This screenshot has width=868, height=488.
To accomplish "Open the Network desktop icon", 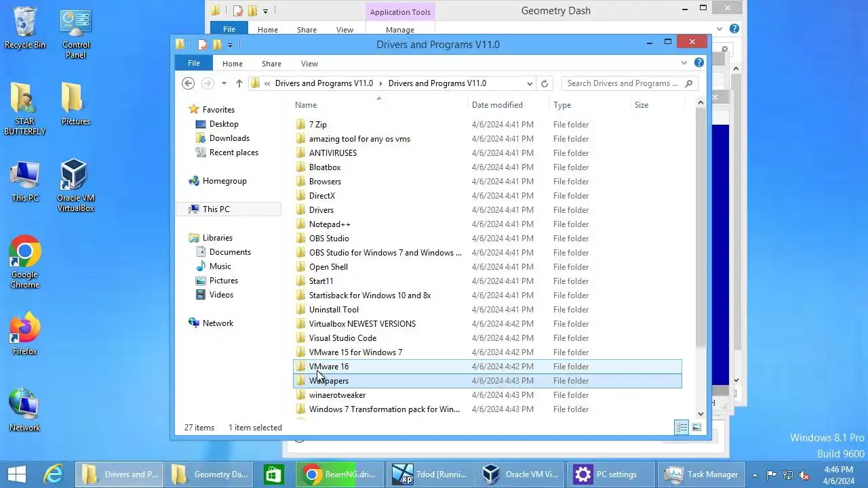I will click(x=25, y=410).
